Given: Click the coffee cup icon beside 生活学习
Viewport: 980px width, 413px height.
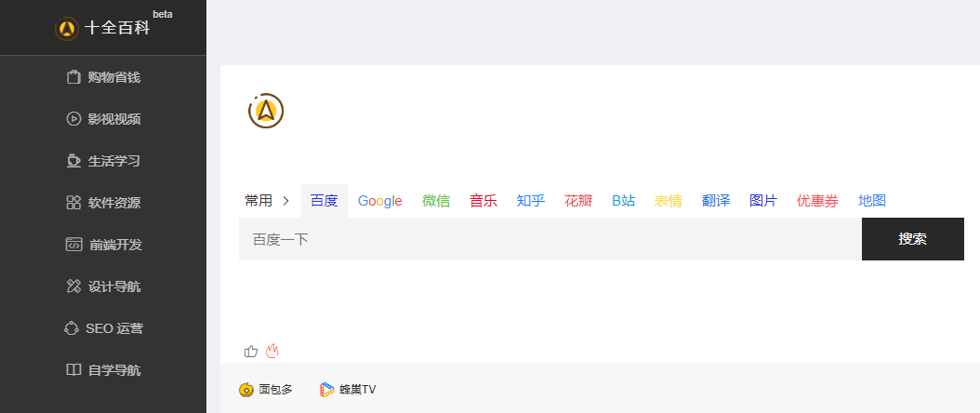Looking at the screenshot, I should pyautogui.click(x=73, y=161).
